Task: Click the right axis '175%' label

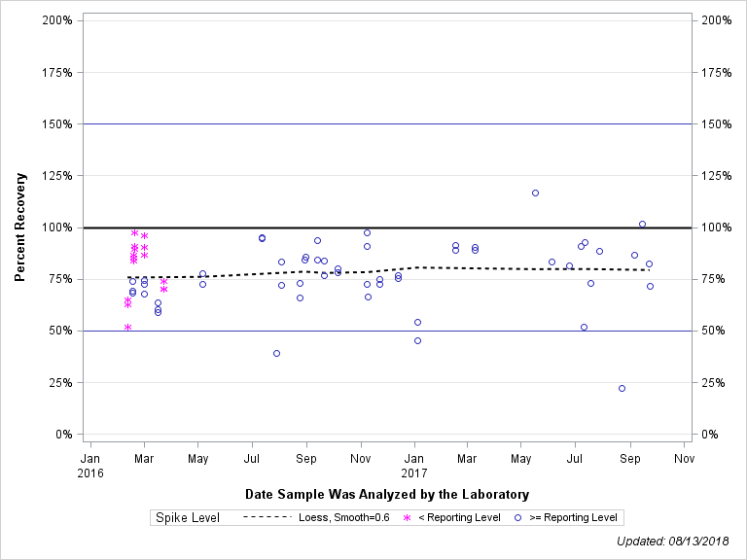Action: coord(717,72)
